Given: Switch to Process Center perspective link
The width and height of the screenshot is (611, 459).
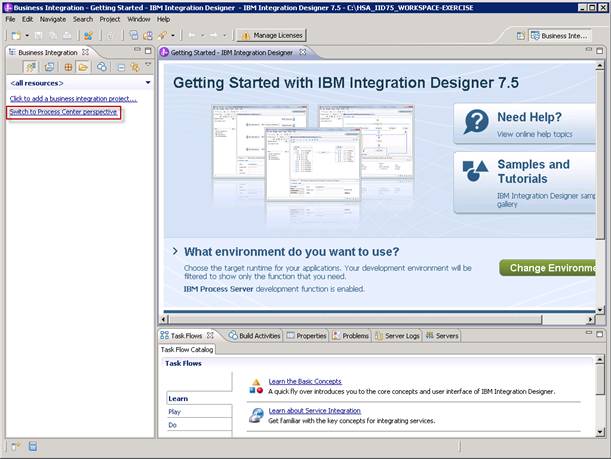Looking at the screenshot, I should point(63,111).
